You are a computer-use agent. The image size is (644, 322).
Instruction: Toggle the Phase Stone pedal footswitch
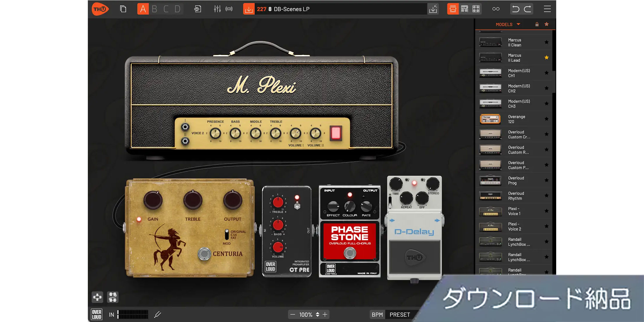coord(350,253)
